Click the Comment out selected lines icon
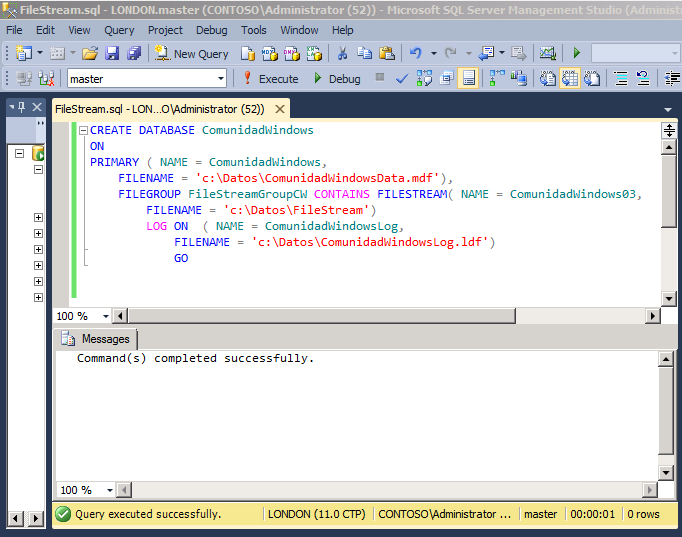The height and width of the screenshot is (537, 682). pos(621,79)
